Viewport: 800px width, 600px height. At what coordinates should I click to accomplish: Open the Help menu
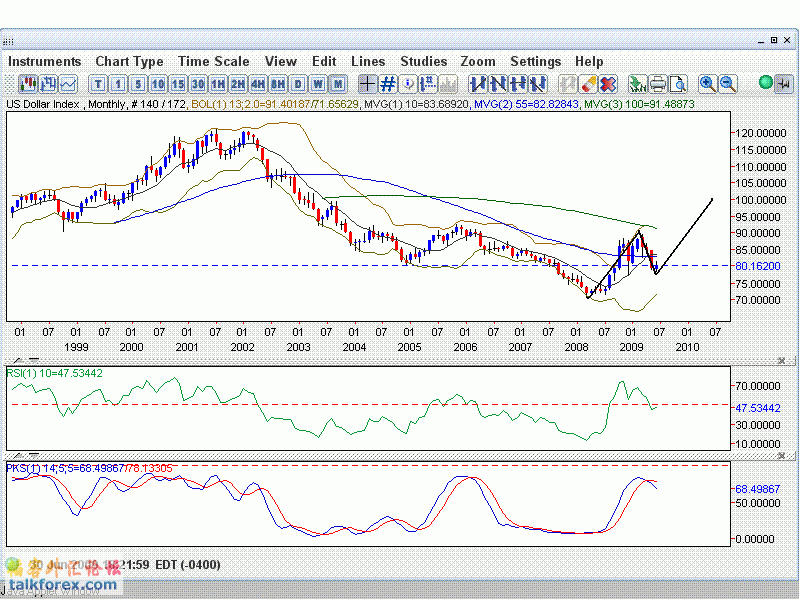click(x=589, y=61)
